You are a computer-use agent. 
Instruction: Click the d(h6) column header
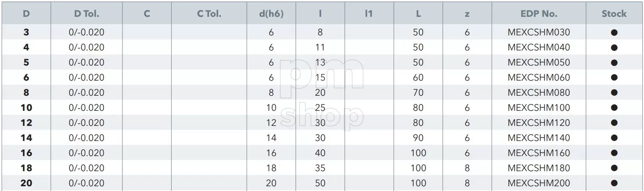[271, 14]
